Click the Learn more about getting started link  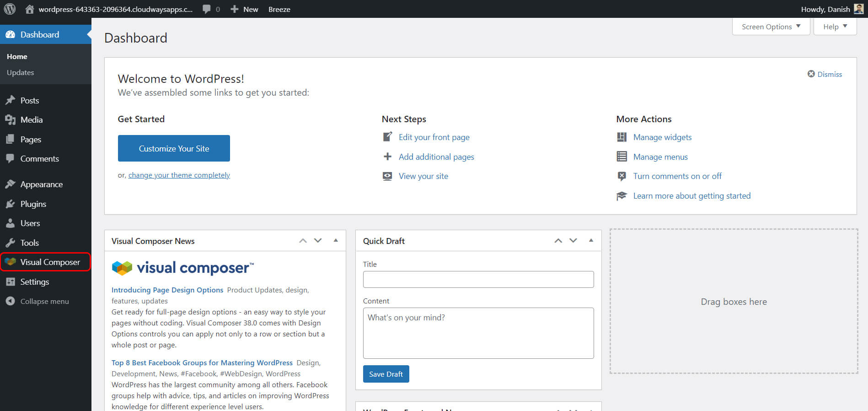[692, 196]
